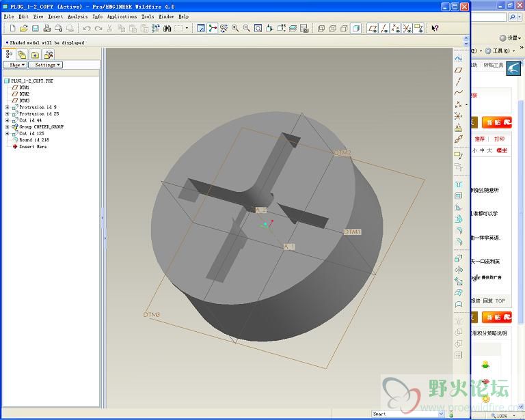Click the TOP link in the browser window

click(500, 301)
